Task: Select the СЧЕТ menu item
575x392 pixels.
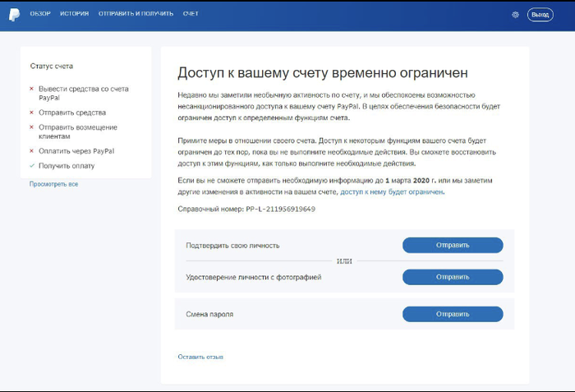Action: [191, 14]
